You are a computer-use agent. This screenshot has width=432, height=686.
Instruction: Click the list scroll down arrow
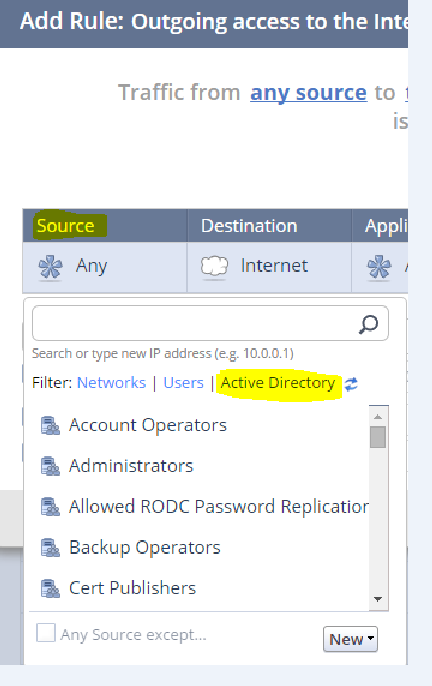click(378, 599)
